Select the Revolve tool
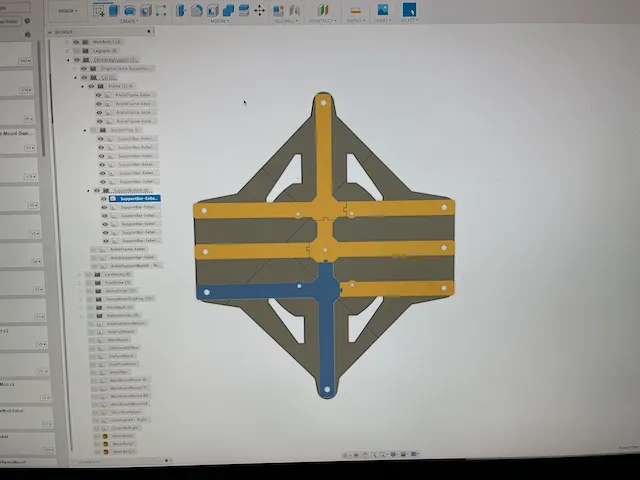This screenshot has height=480, width=640. click(130, 11)
